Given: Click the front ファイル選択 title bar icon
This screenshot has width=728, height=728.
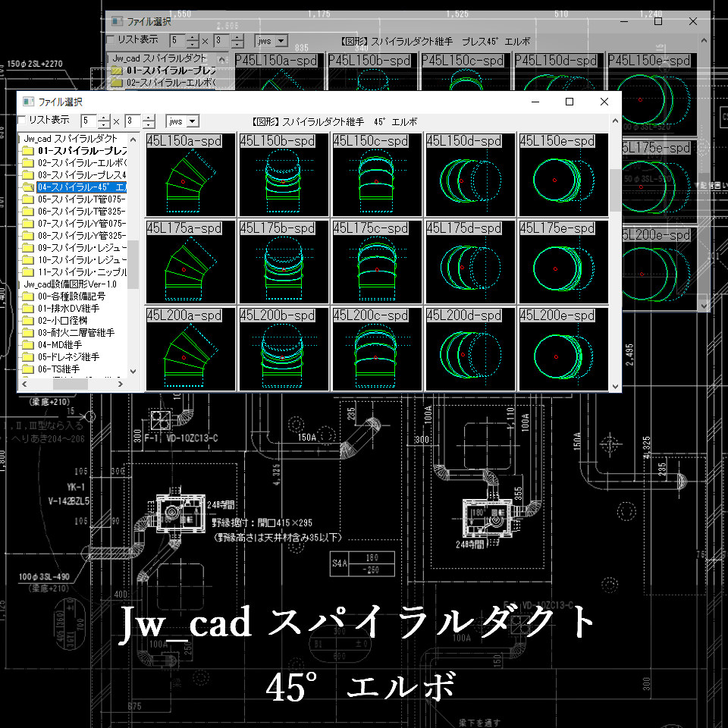Looking at the screenshot, I should click(x=28, y=102).
